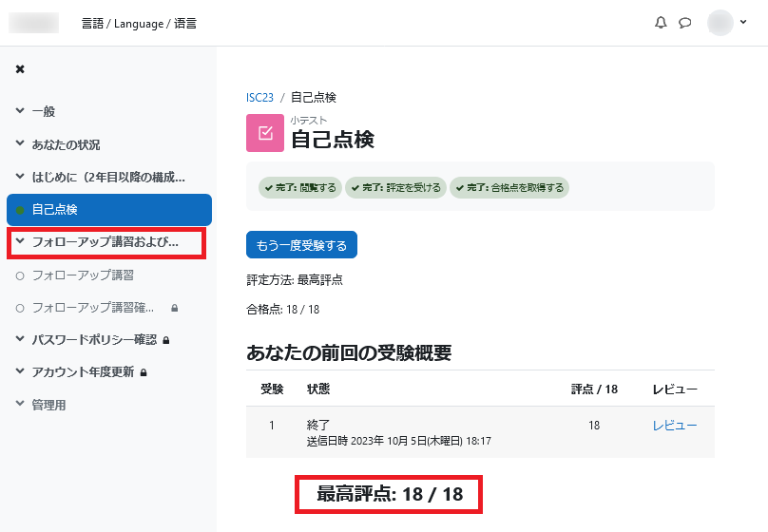Click the green completion dot for 自己点検
This screenshot has height=532, width=768.
pyautogui.click(x=20, y=210)
